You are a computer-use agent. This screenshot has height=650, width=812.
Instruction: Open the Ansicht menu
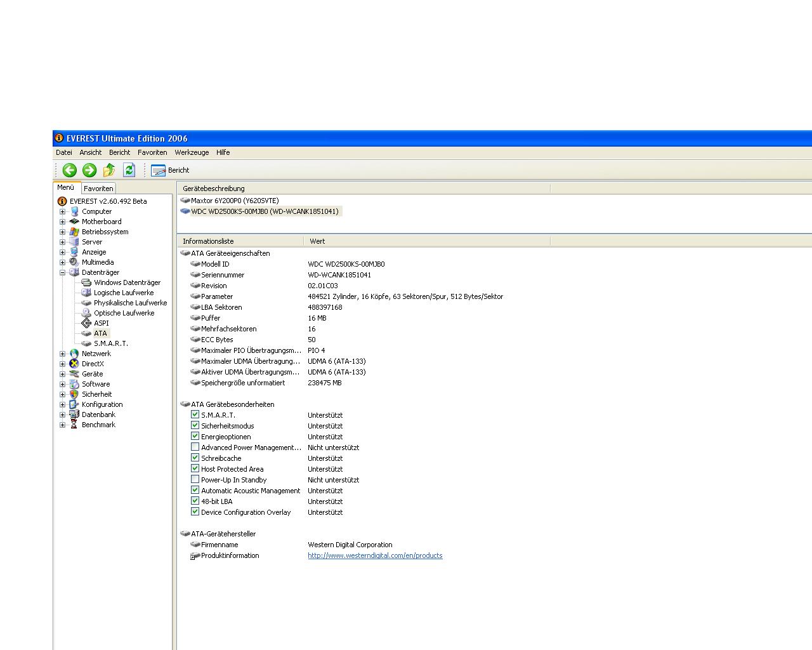pos(91,152)
